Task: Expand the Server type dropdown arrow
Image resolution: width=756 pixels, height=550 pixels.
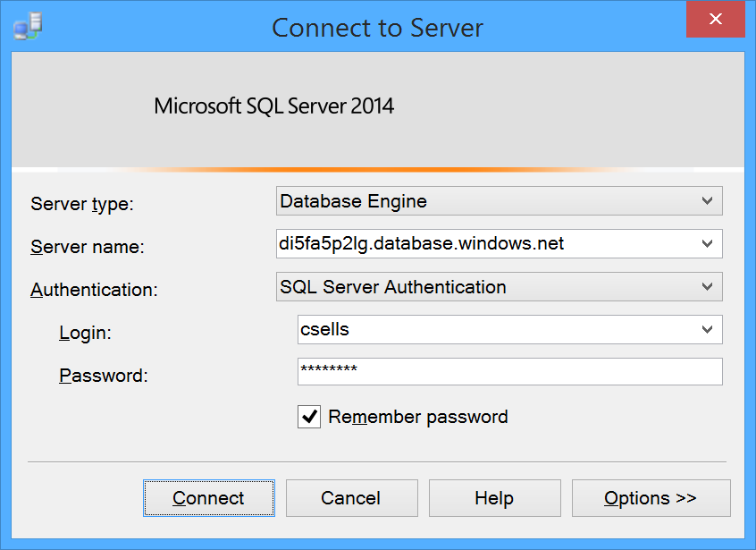Action: (707, 200)
